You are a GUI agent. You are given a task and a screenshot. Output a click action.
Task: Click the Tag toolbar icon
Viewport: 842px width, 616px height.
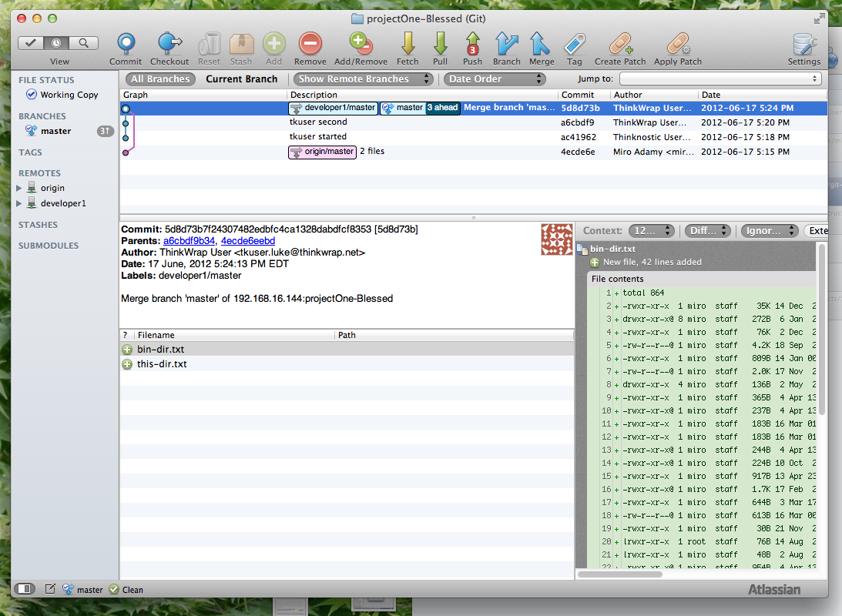tap(575, 43)
